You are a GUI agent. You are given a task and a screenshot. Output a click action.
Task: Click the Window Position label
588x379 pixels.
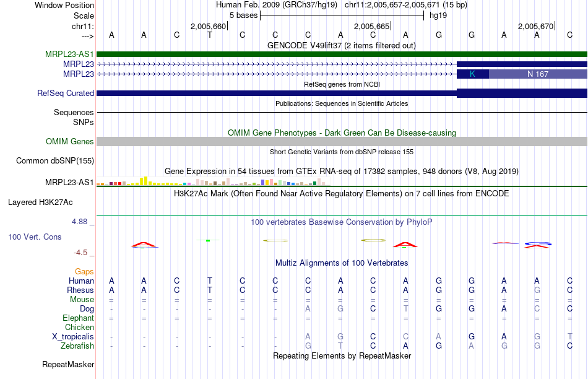64,5
